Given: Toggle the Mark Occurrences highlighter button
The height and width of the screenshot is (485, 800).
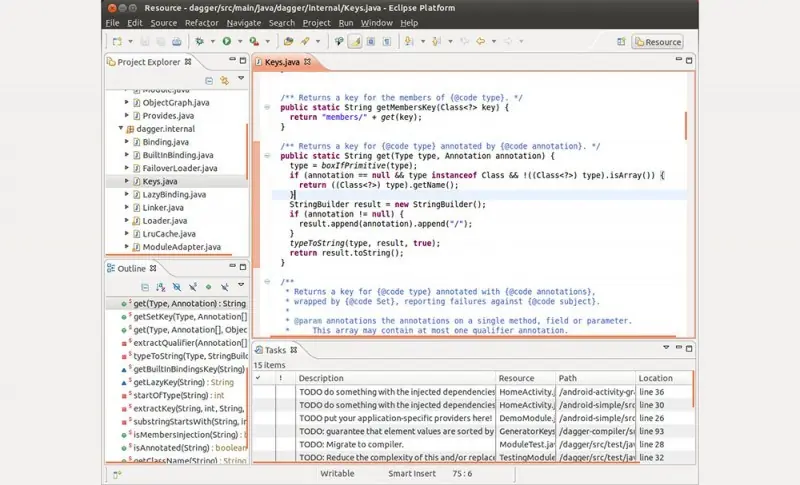Looking at the screenshot, I should click(x=355, y=42).
